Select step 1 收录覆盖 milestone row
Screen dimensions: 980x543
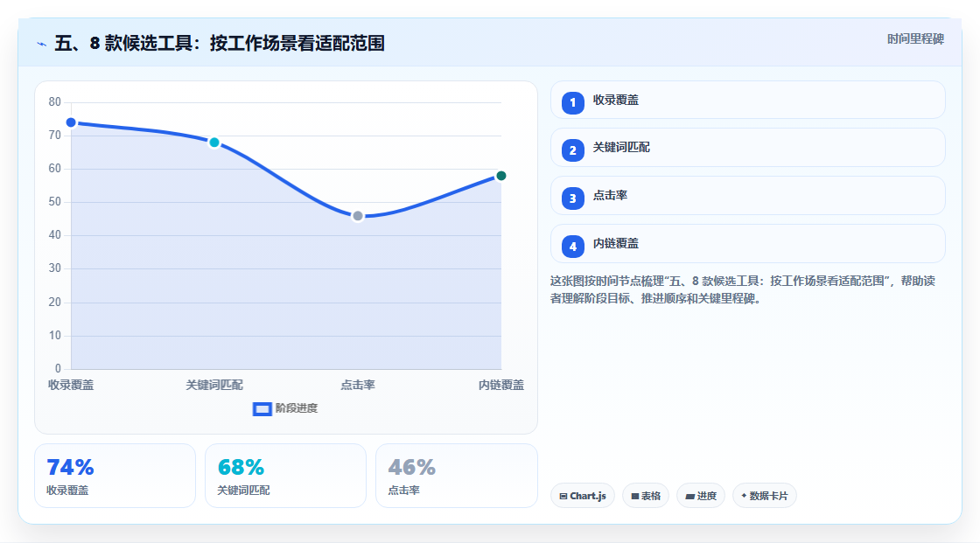(x=747, y=100)
